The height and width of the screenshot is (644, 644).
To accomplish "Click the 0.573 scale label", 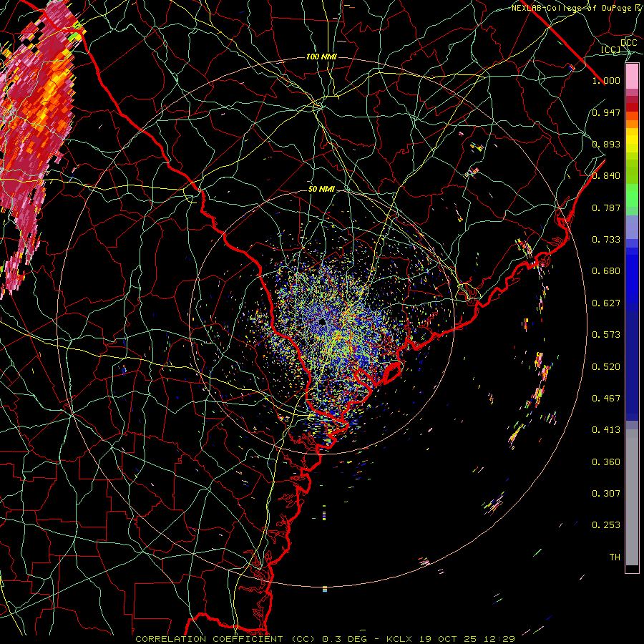I will click(x=606, y=335).
